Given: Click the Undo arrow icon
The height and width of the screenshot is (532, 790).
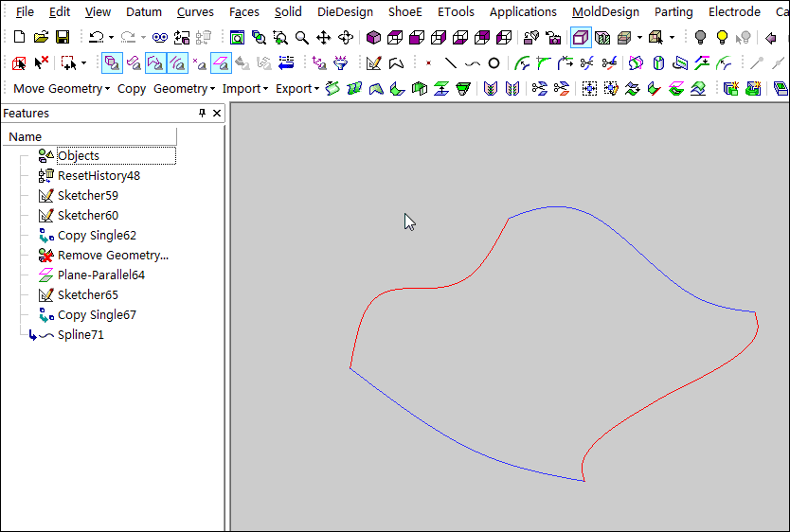Looking at the screenshot, I should [x=96, y=38].
